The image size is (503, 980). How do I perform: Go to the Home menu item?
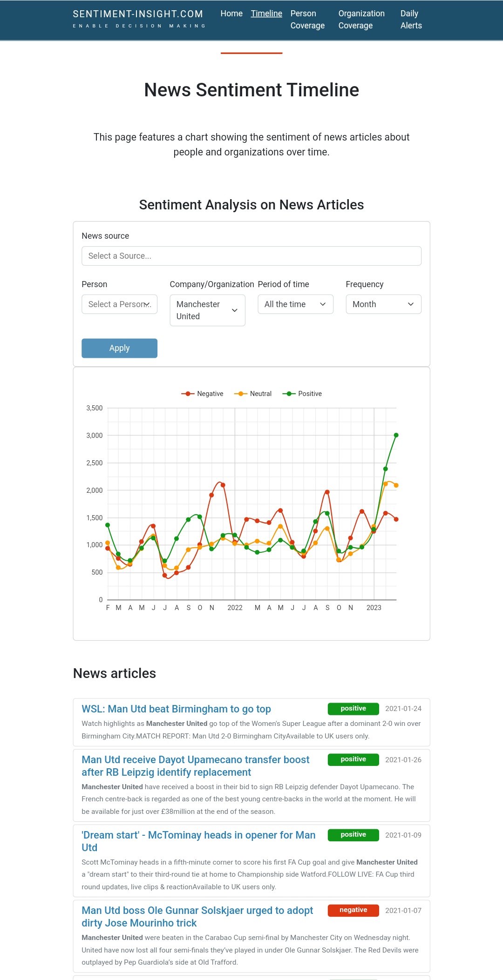pyautogui.click(x=231, y=13)
